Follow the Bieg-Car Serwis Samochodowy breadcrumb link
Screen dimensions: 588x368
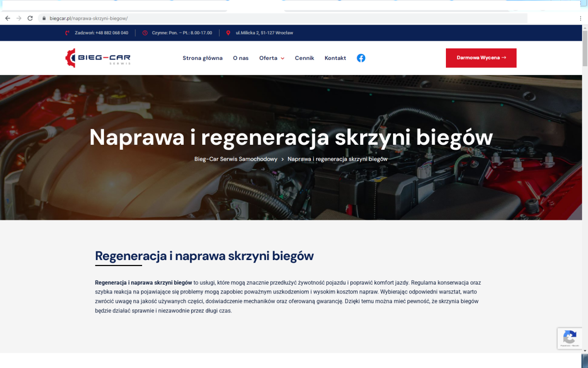[x=236, y=159]
